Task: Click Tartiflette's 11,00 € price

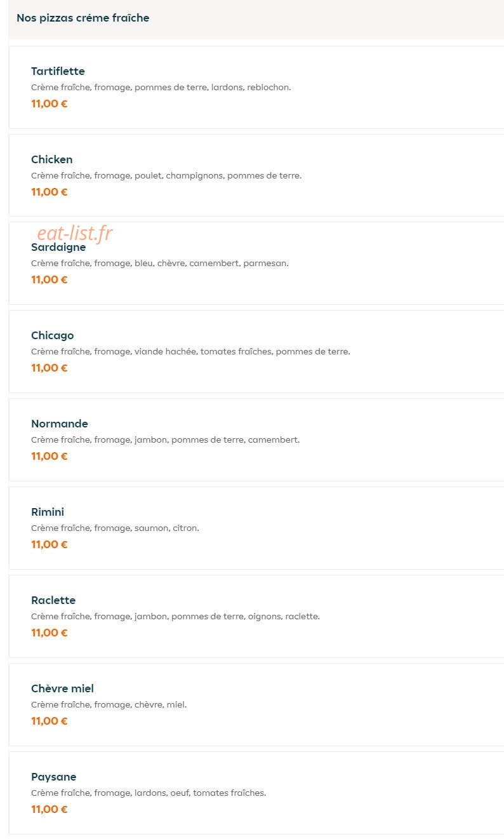Action: 49,104
